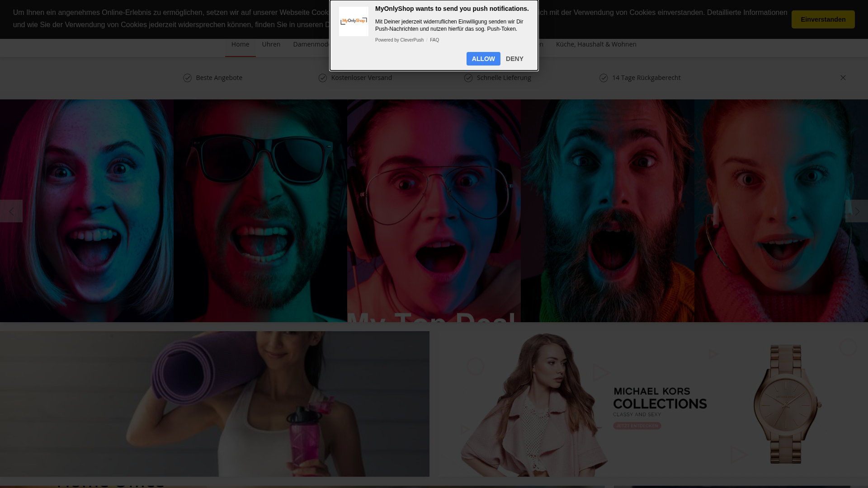
Task: Click the 'Kostenloser Versand' text
Action: (362, 78)
